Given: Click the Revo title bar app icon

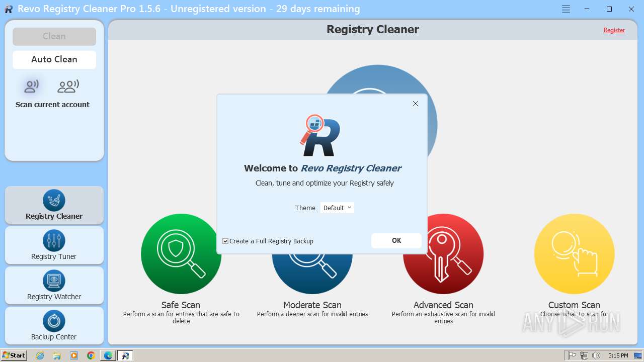Looking at the screenshot, I should [x=9, y=9].
